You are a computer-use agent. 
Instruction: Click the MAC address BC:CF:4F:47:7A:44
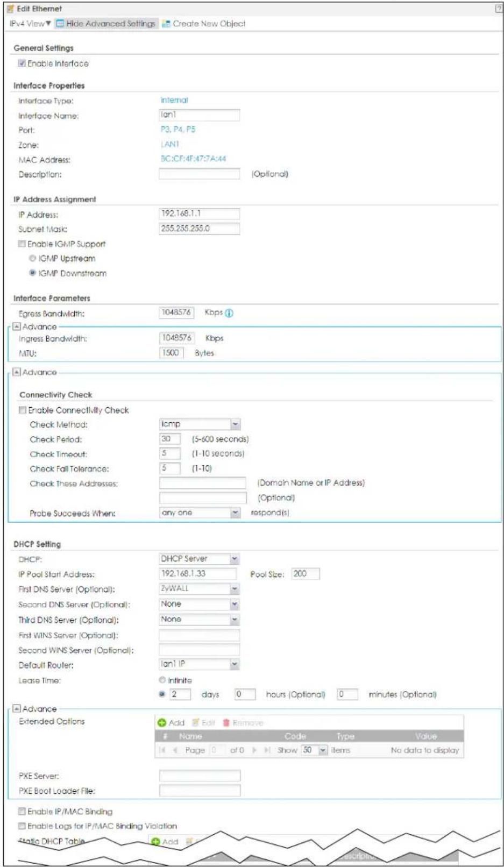pyautogui.click(x=193, y=159)
